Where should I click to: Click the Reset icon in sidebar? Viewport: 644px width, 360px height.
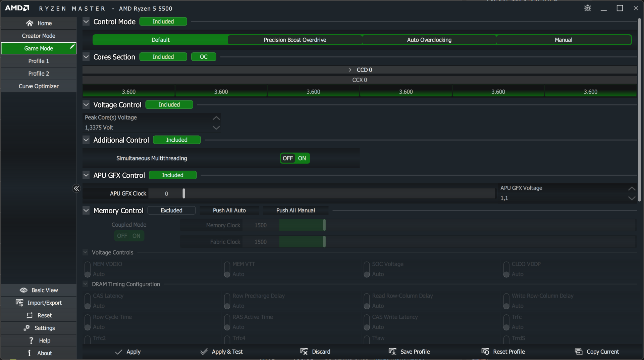point(30,315)
